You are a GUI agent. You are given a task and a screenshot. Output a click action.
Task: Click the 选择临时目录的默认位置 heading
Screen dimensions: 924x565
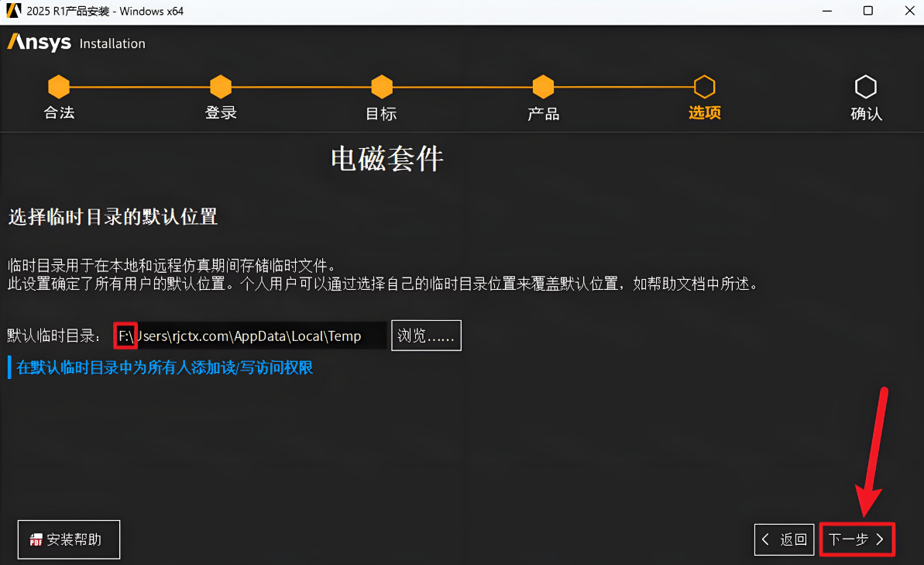[x=113, y=216]
